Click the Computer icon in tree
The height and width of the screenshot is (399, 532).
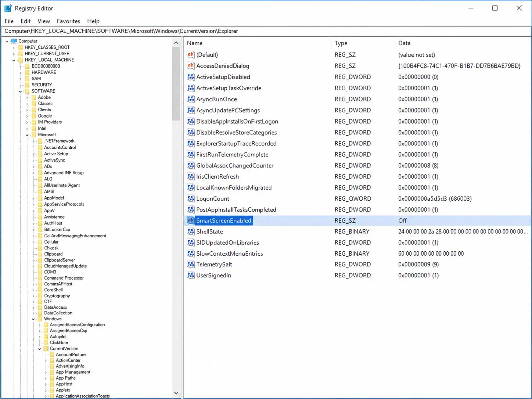(x=14, y=41)
